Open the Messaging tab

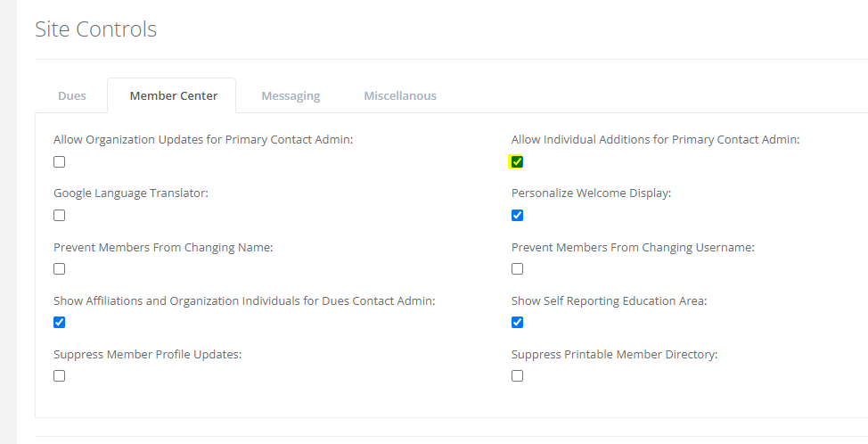(291, 95)
